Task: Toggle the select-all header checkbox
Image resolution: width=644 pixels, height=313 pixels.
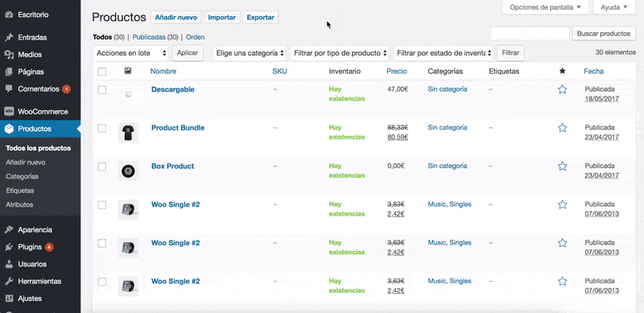Action: tap(102, 72)
